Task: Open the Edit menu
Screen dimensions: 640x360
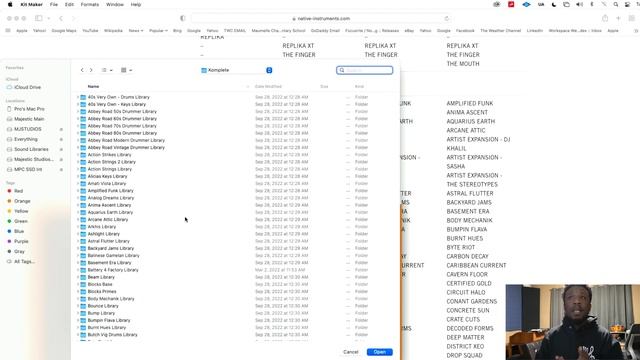Action: point(69,4)
